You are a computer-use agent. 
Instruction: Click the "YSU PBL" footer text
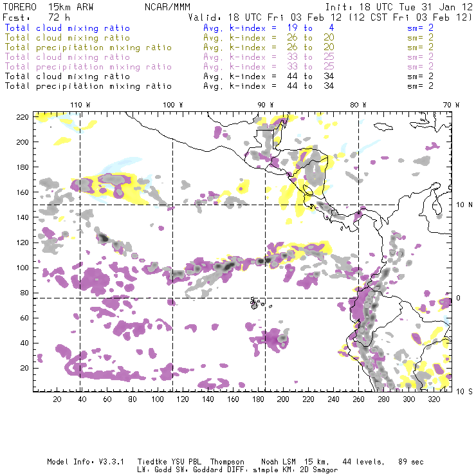pos(186,462)
